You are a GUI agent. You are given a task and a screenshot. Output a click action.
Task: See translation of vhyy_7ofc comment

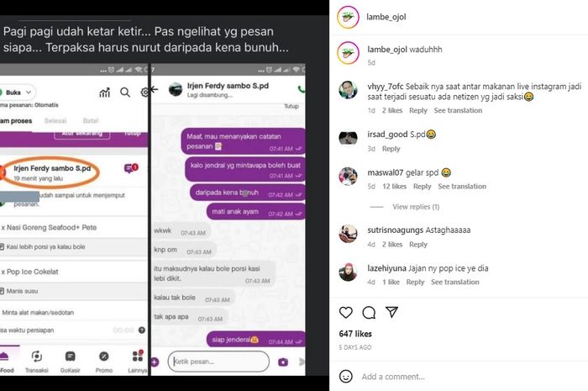point(458,110)
